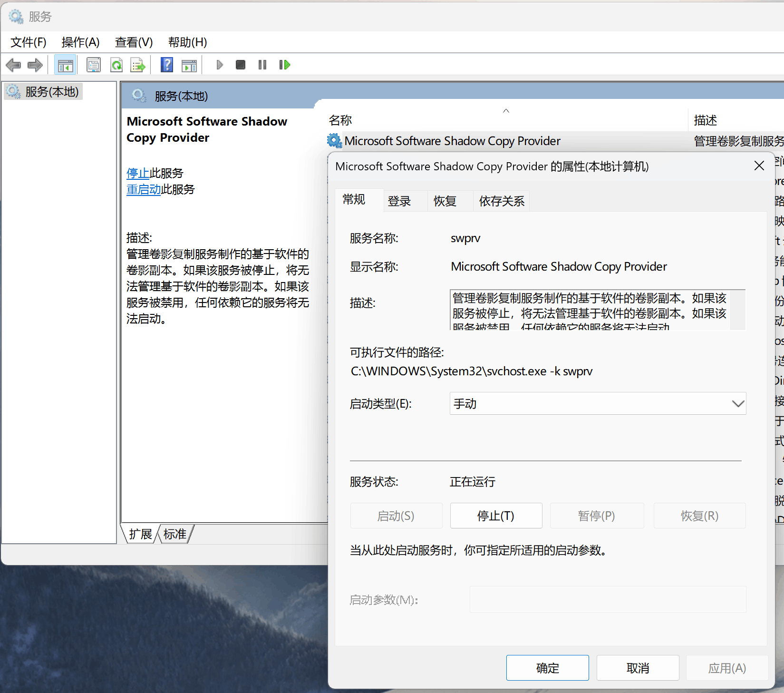
Task: Close the properties dialog with X
Action: click(x=759, y=166)
